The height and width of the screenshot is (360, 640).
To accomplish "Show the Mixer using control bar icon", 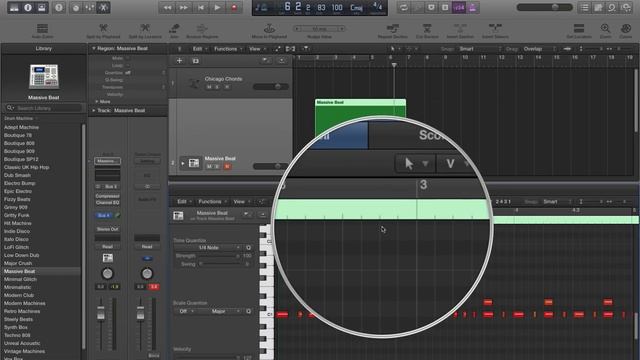I will (x=89, y=7).
